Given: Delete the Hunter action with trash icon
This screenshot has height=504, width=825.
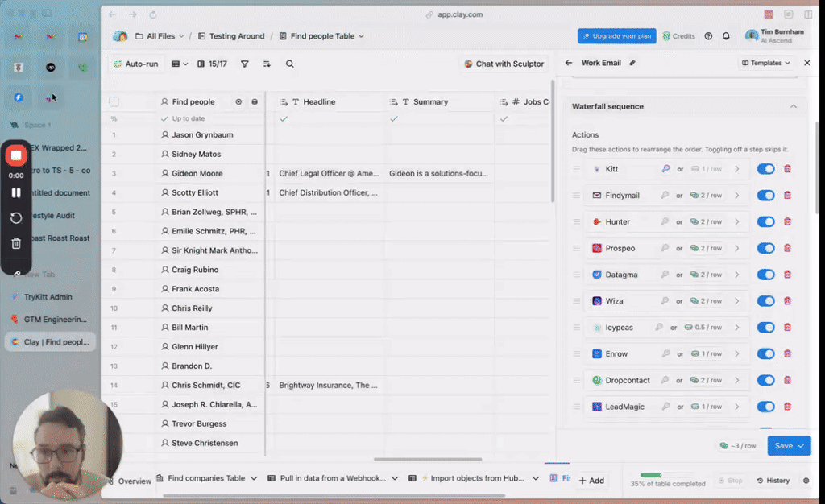Looking at the screenshot, I should 787,221.
